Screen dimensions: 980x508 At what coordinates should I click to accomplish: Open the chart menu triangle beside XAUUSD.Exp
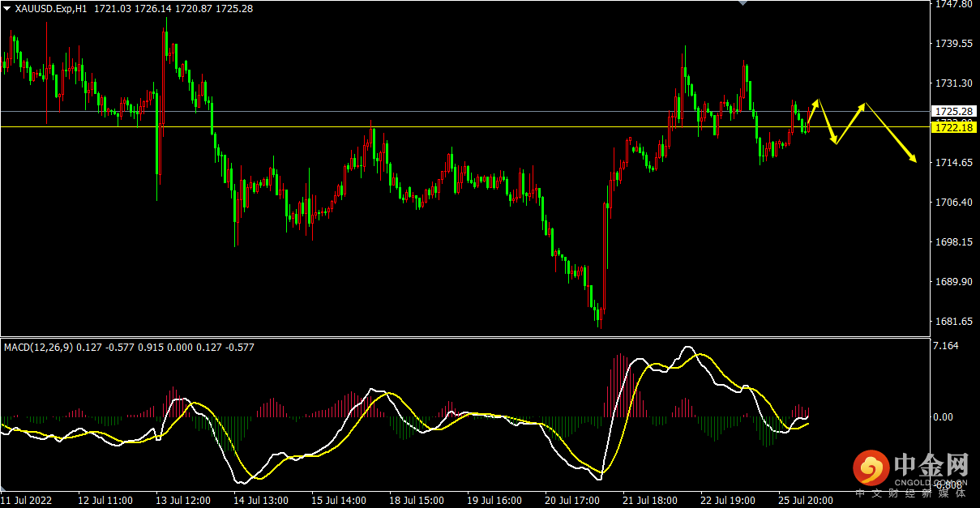click(7, 9)
